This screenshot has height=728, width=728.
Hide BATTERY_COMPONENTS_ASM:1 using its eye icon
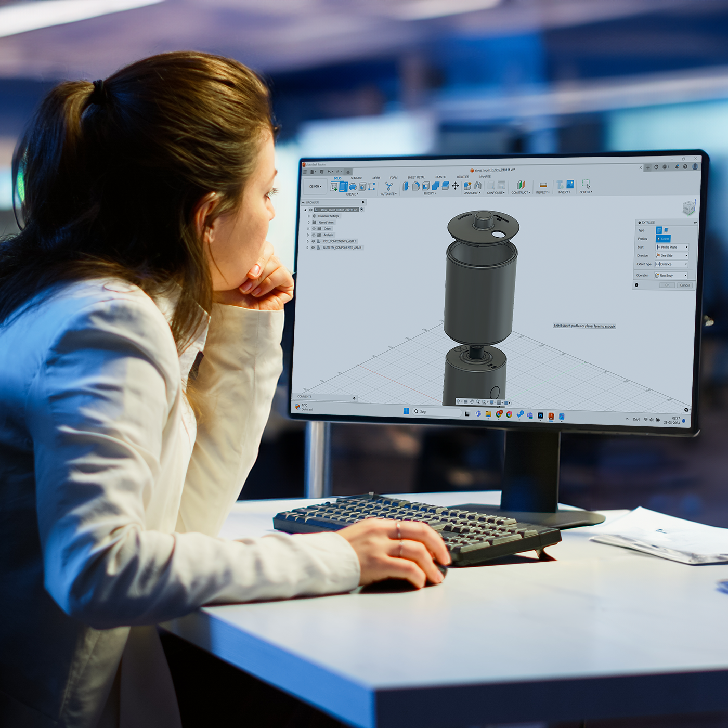coord(313,248)
